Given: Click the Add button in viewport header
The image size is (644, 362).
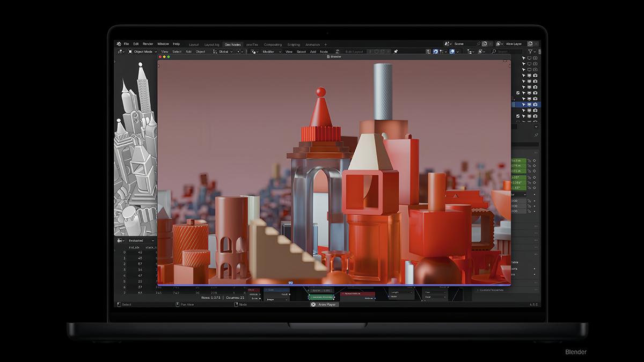Looking at the screenshot, I should (x=188, y=51).
